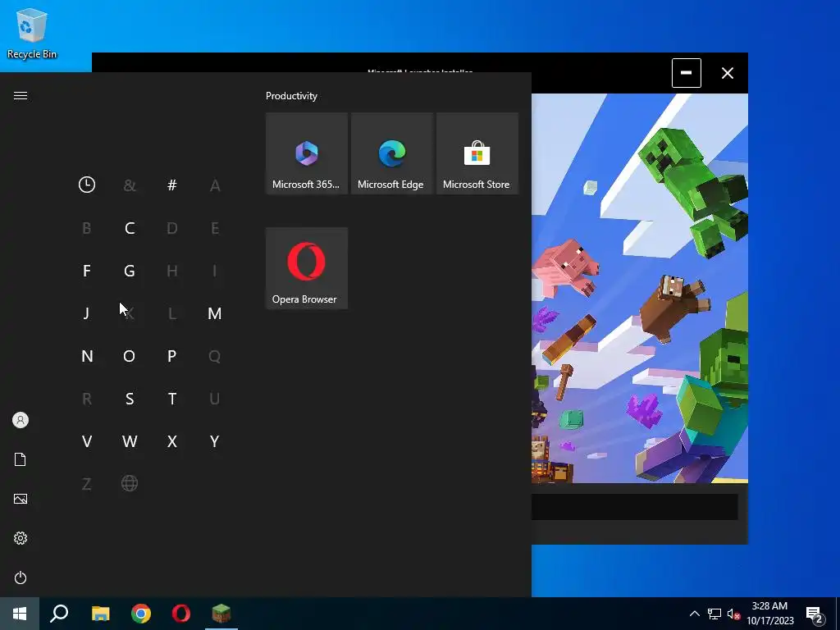Select letter X in the alphabet grid
840x630 pixels.
pos(172,441)
